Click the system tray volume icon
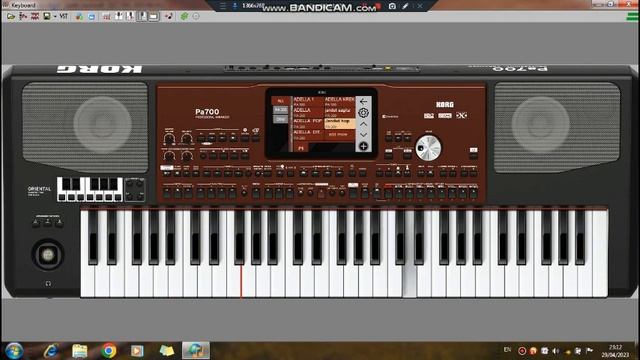The image size is (640, 360). coord(556,351)
